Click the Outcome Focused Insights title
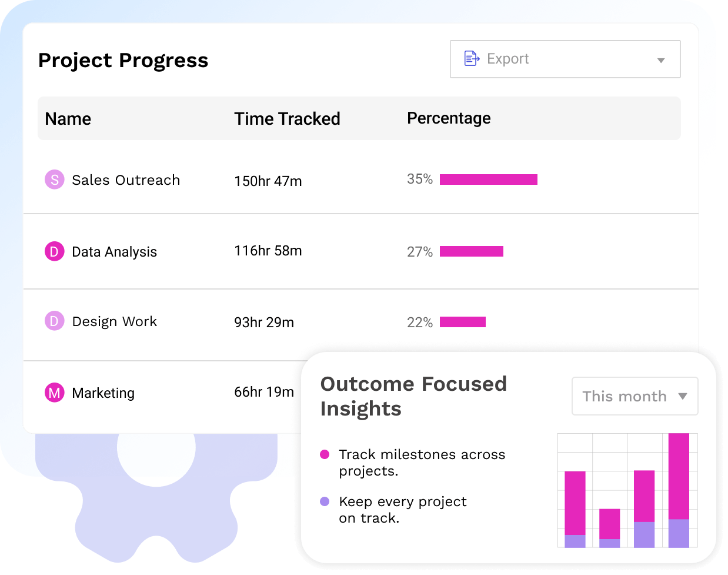This screenshot has height=575, width=728. 413,396
